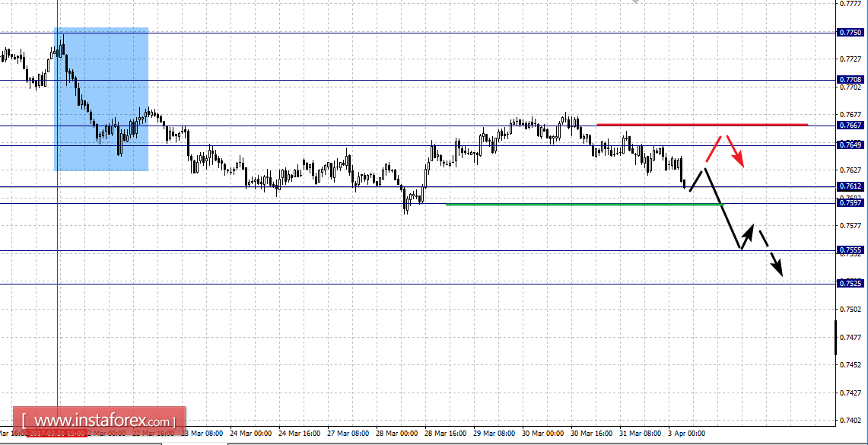Click the gray chart shift triangle at top
Viewport: 868px width, 445px height.
click(636, 2)
